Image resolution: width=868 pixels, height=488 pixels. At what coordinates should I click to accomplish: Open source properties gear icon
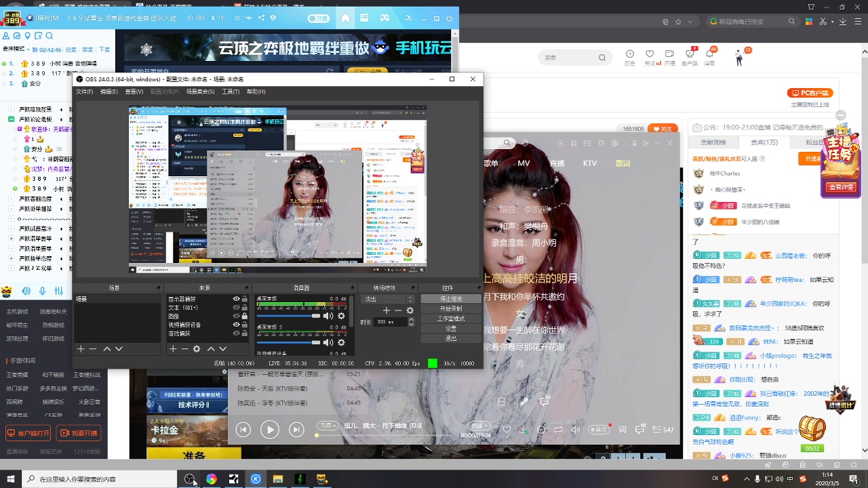pos(197,349)
